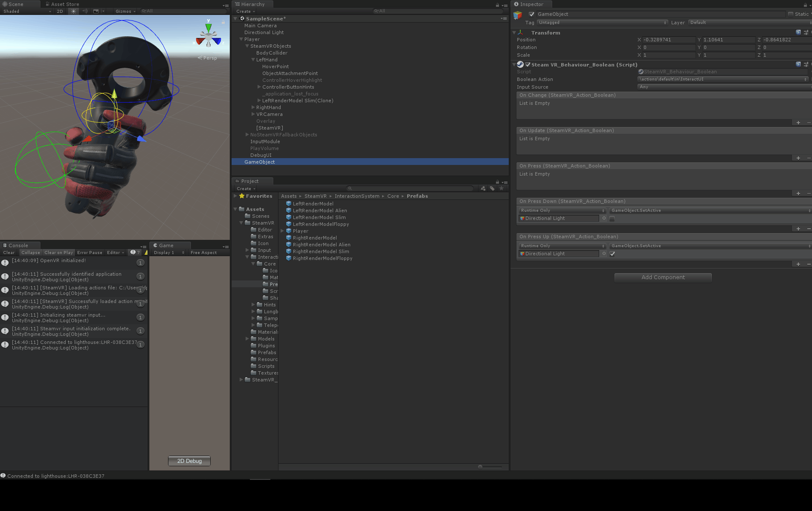Go to InteractionSystem in breadcrumb path
This screenshot has width=812, height=511.
(x=357, y=196)
